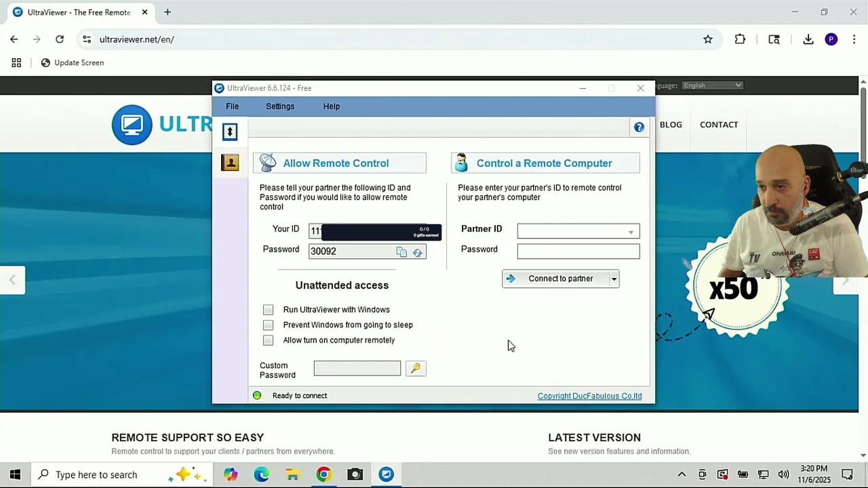Open the notification center icon
Viewport: 868px width, 488px height.
[847, 474]
